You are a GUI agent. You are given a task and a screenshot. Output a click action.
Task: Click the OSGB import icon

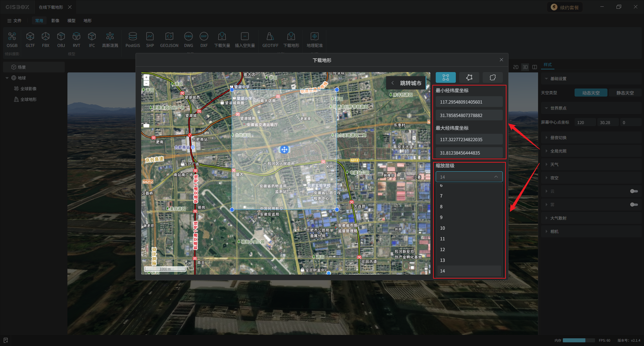[x=12, y=37]
